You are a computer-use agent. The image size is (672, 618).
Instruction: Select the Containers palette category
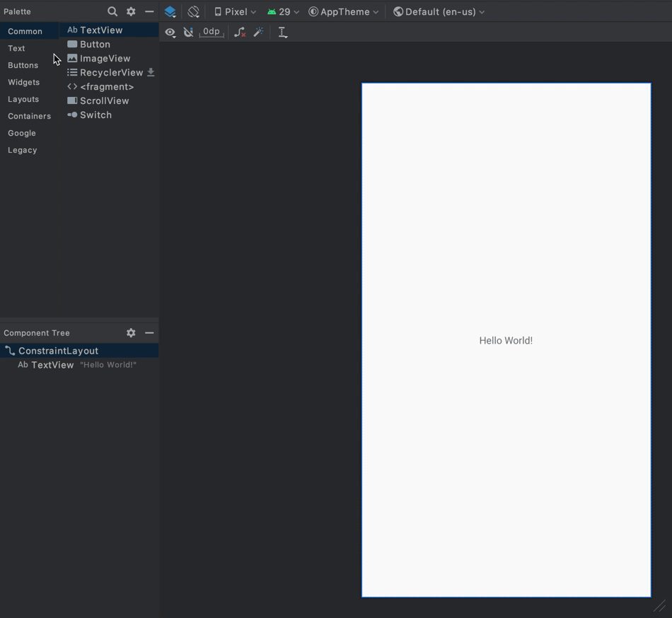29,116
